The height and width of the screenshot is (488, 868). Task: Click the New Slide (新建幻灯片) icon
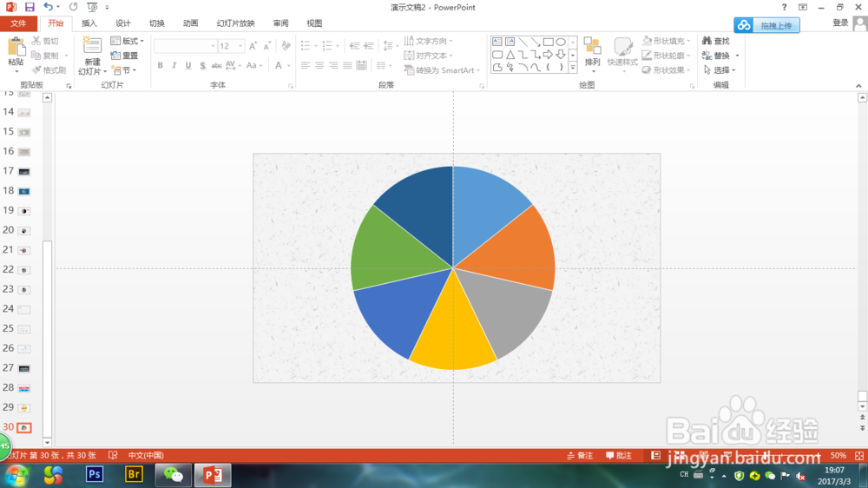pos(92,45)
